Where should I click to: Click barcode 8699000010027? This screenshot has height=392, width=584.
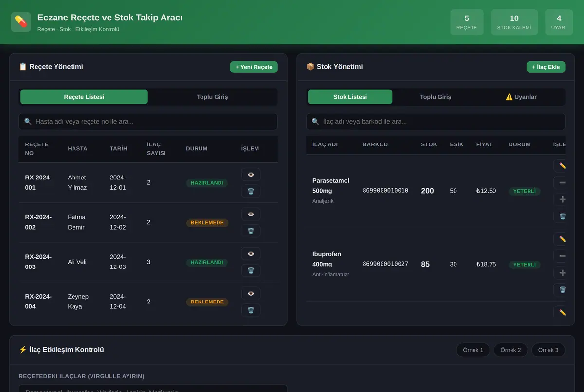pyautogui.click(x=385, y=264)
